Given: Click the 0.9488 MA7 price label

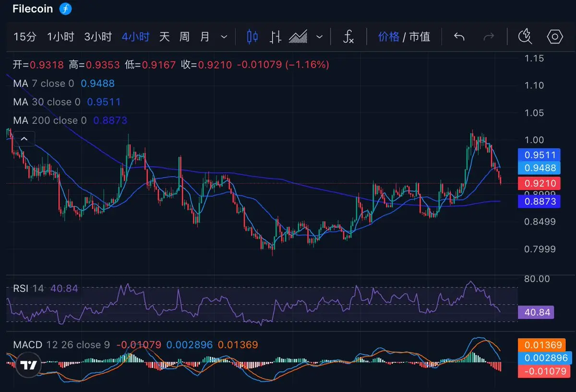Looking at the screenshot, I should point(540,168).
